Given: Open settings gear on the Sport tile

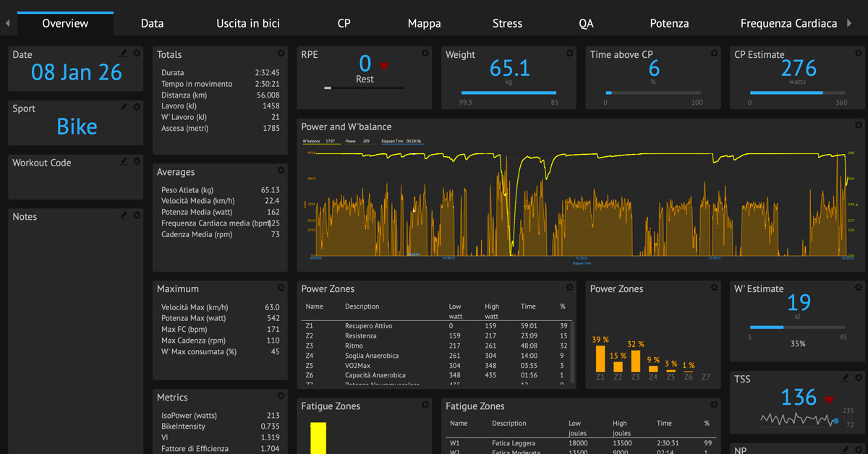Looking at the screenshot, I should coord(137,108).
